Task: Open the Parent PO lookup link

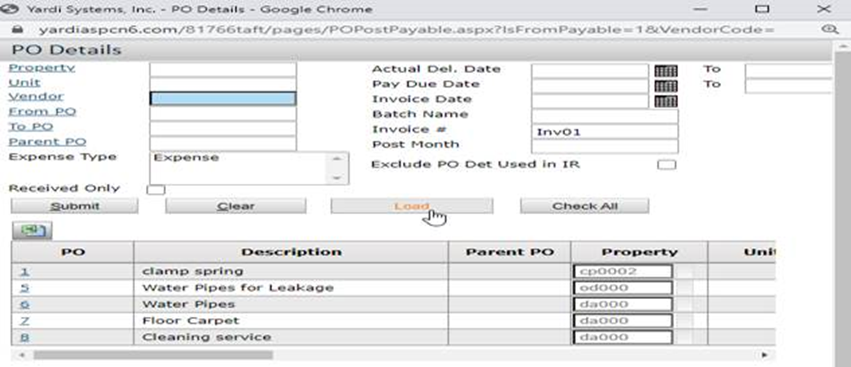Action: (x=47, y=142)
